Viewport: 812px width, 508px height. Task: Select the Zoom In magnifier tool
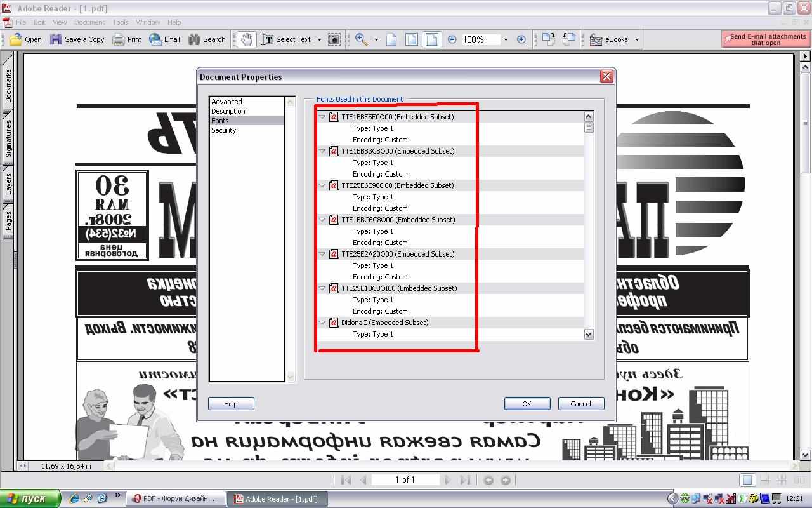361,39
